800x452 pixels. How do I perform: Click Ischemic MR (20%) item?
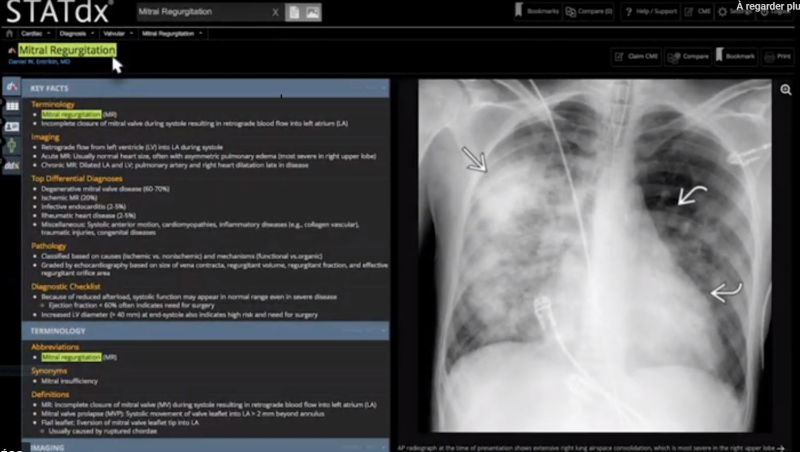[69, 198]
